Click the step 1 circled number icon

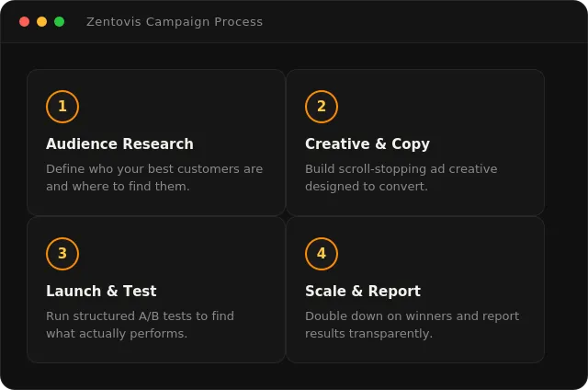point(62,107)
